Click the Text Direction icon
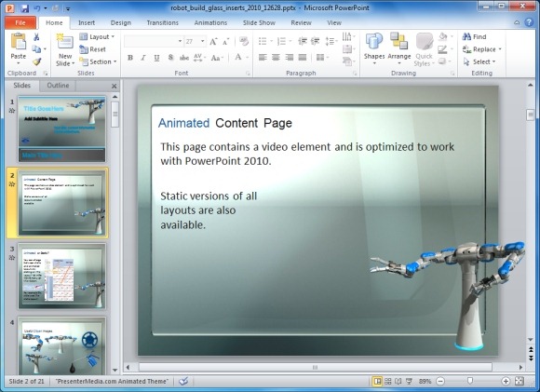 tap(347, 36)
